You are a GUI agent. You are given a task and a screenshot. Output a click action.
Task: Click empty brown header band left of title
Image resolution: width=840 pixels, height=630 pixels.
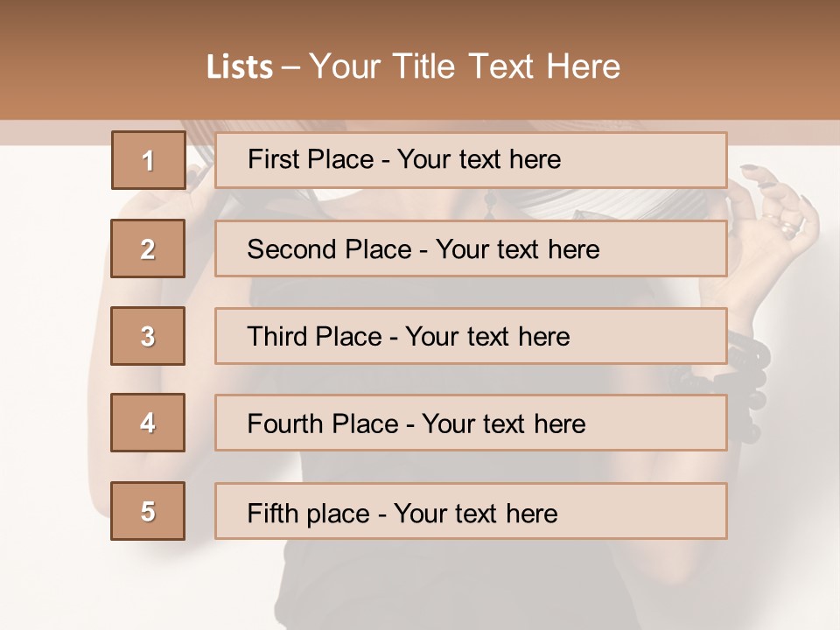[87, 61]
